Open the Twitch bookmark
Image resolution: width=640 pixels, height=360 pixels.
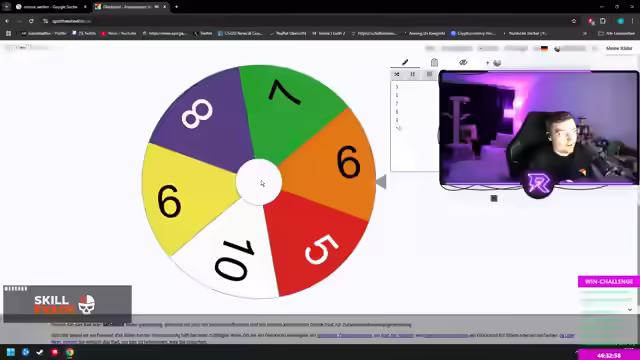pyautogui.click(x=84, y=33)
